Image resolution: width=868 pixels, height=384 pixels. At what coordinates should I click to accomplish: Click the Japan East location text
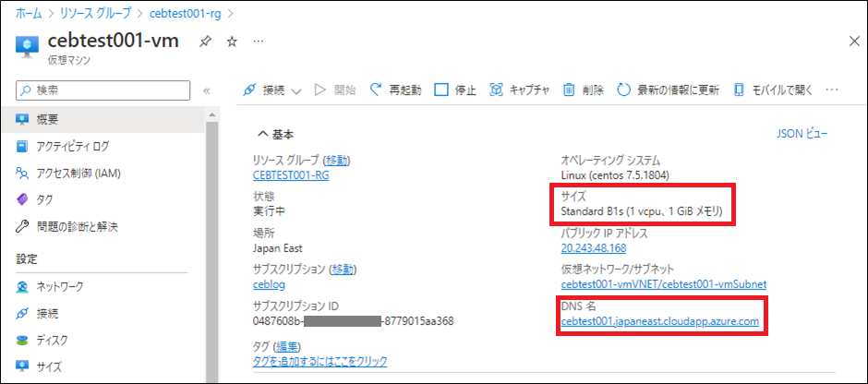click(x=277, y=248)
